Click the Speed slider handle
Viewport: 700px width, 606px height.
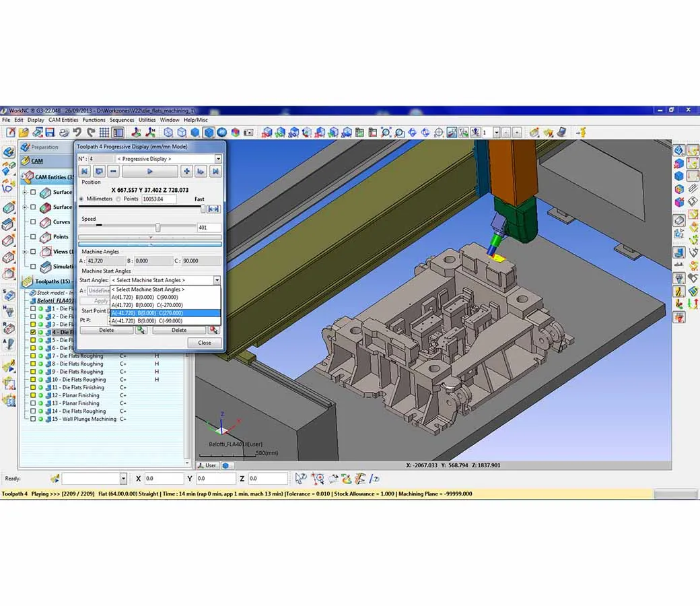(157, 228)
